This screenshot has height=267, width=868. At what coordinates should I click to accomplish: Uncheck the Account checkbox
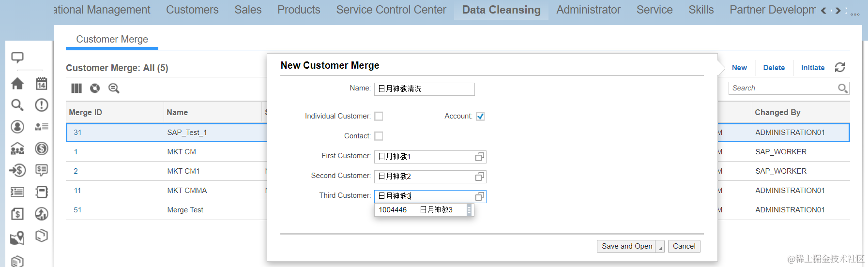[x=480, y=116]
